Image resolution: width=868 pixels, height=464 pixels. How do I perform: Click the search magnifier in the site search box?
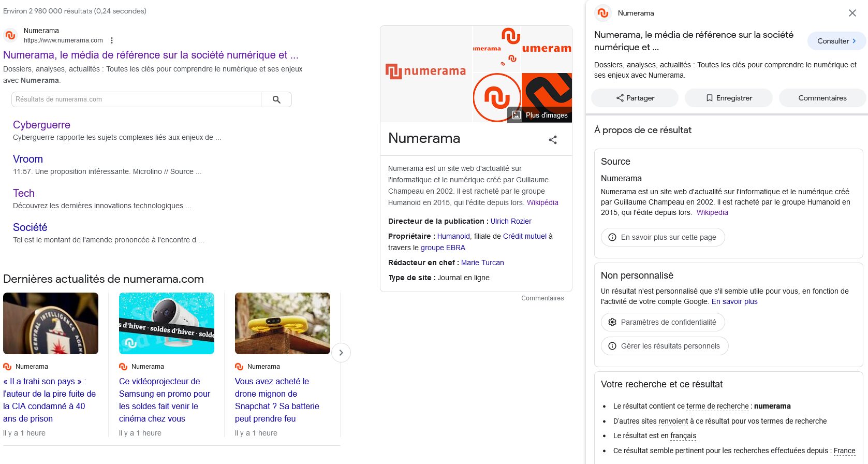(x=276, y=99)
